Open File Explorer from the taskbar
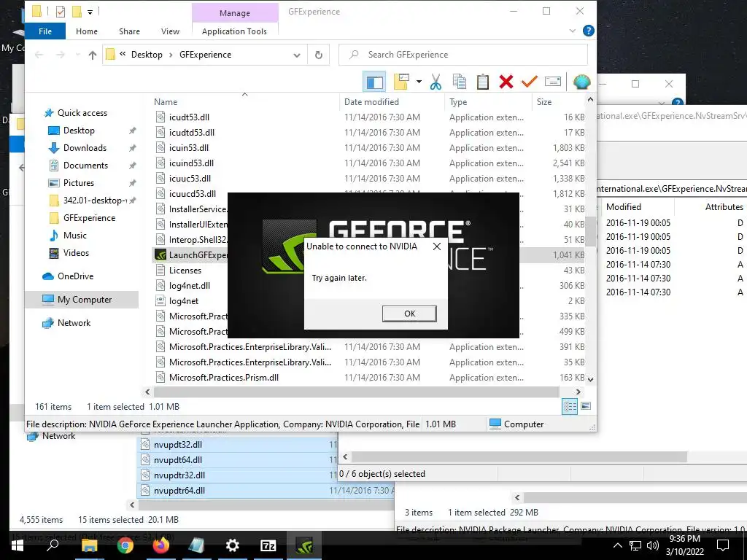Screen dimensions: 747x560 coord(90,545)
